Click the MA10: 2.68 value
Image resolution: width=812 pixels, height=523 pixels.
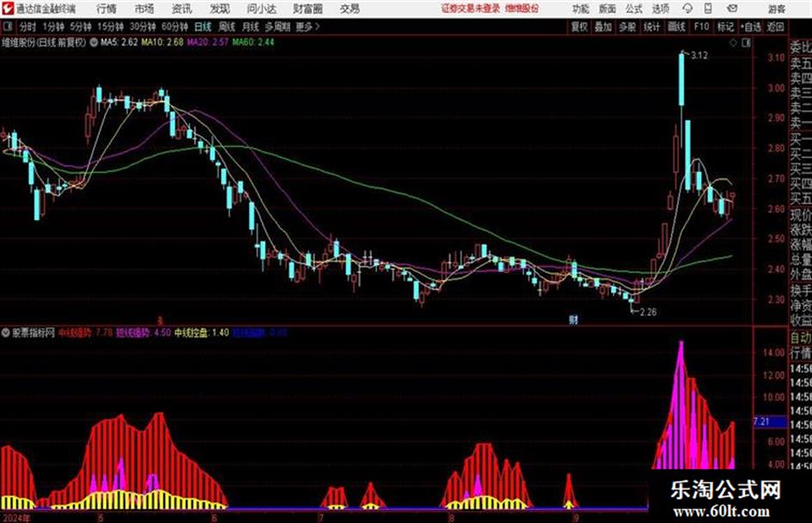tap(162, 42)
